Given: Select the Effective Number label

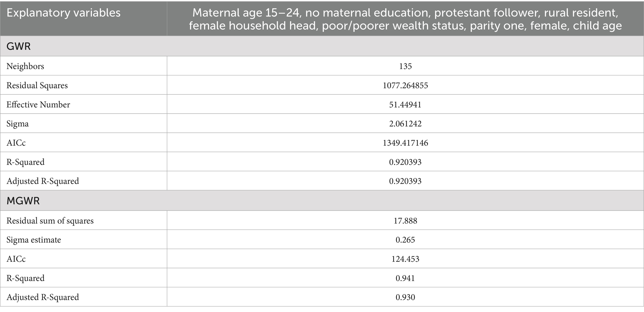Looking at the screenshot, I should (x=38, y=105).
